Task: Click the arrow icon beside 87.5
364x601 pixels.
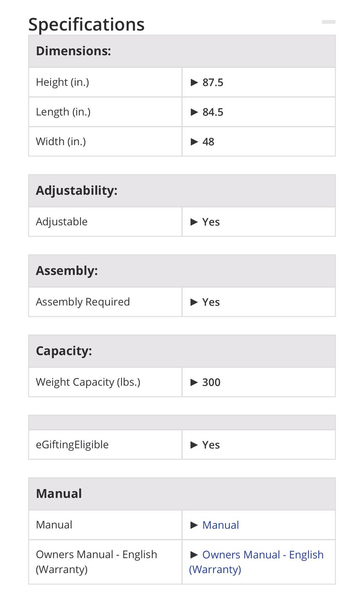Action: point(194,83)
